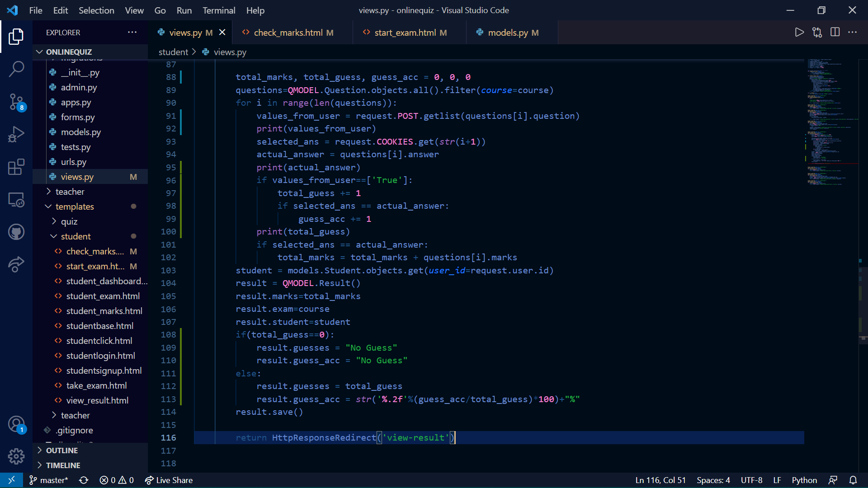Switch to the check_marks.html tab

[x=288, y=33]
